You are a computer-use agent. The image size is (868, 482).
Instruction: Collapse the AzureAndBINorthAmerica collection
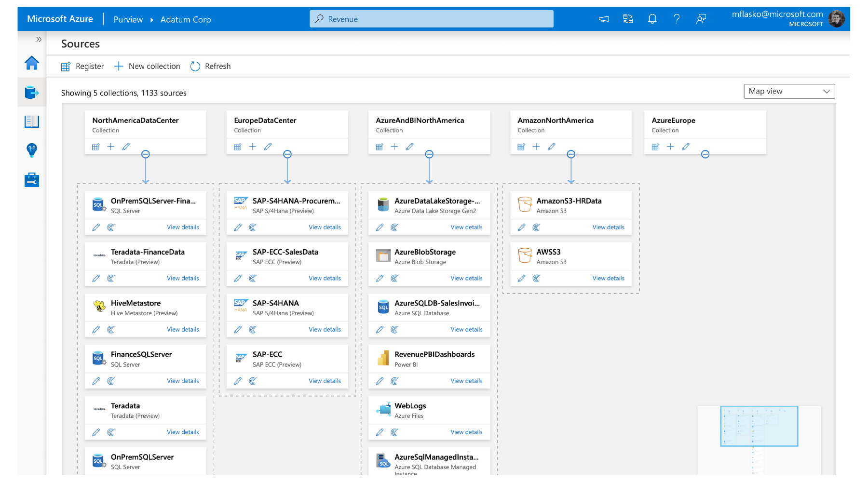429,154
